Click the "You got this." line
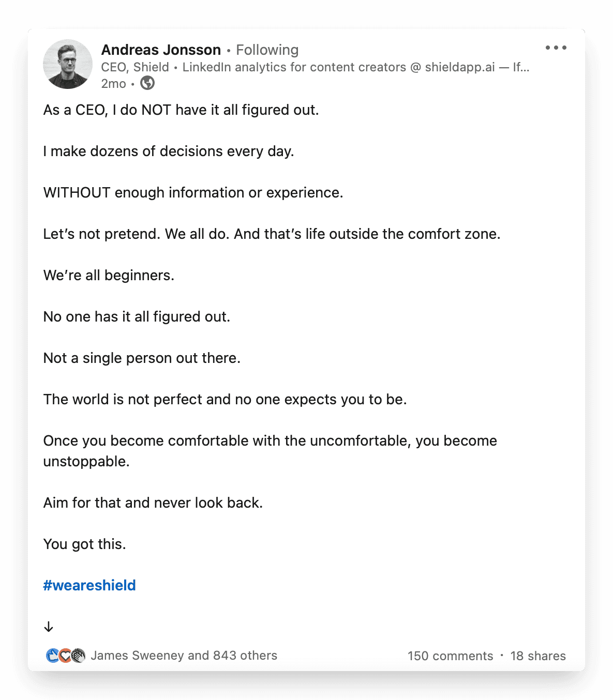 coord(85,544)
